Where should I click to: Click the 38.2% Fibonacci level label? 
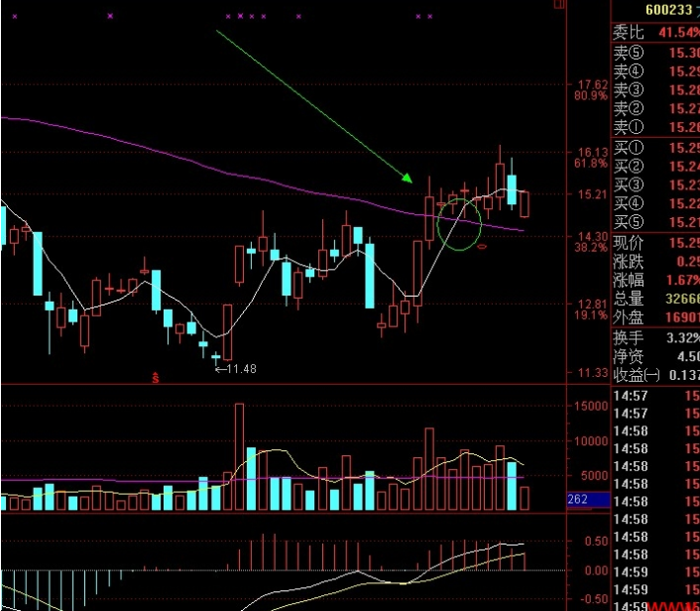coord(591,247)
